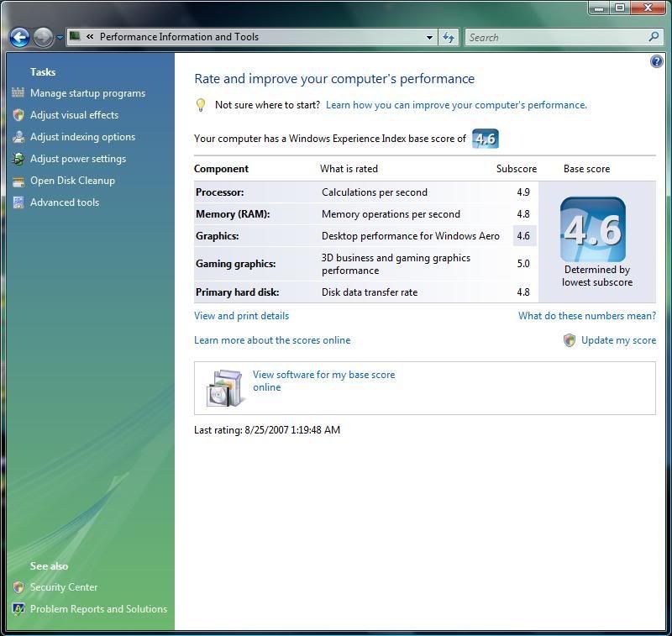
Task: Click the Manage startup programs icon
Action: click(18, 92)
